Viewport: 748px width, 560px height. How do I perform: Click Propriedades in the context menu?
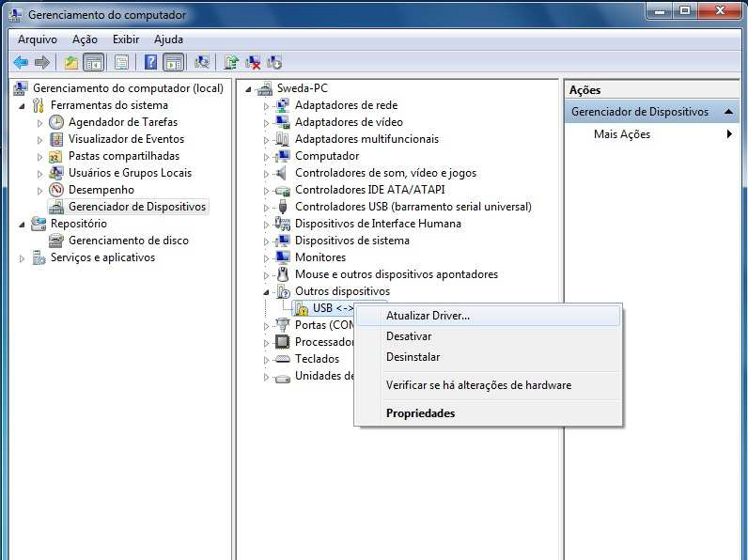pos(420,413)
